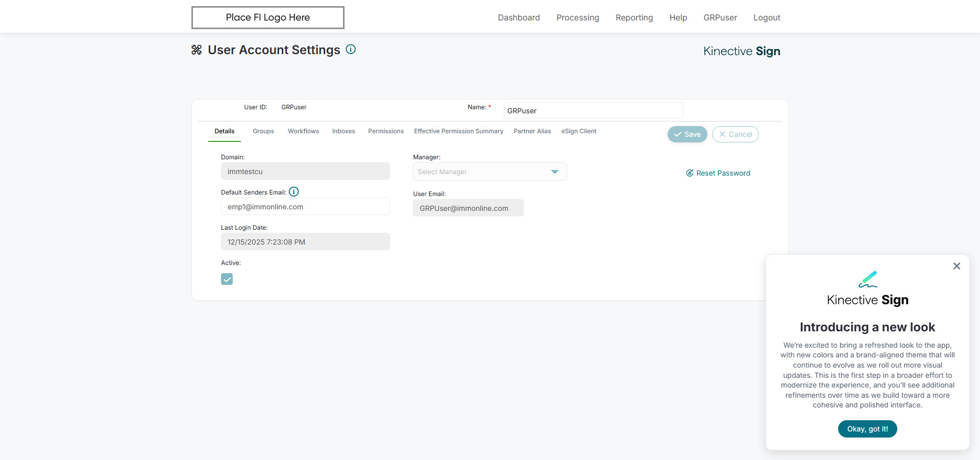Screen dimensions: 980x460
Task: Click the Last Login Date field
Action: pyautogui.click(x=305, y=241)
